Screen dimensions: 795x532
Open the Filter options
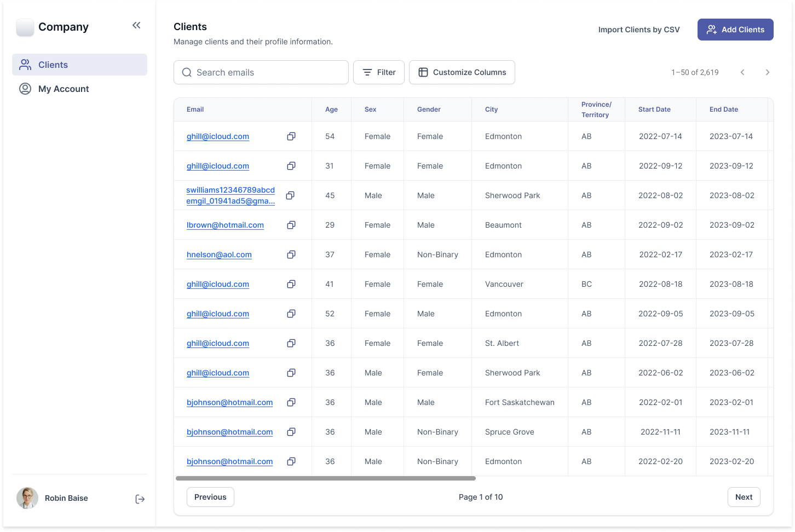coord(379,72)
